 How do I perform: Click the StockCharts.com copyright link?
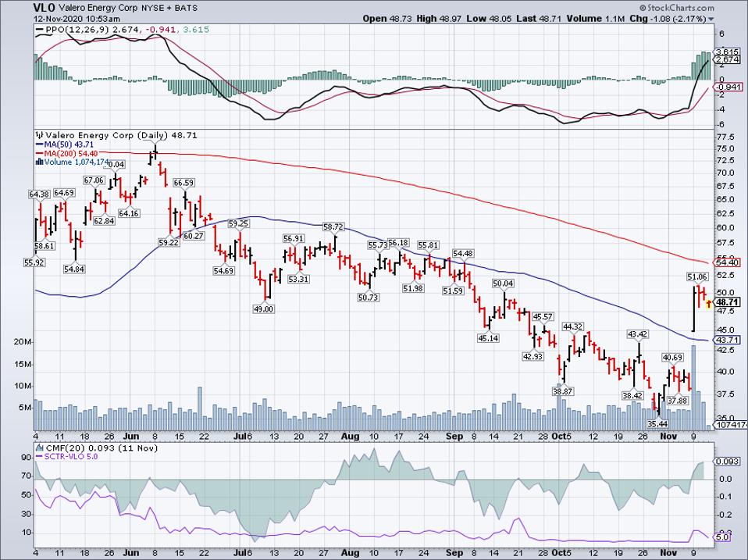coord(676,8)
